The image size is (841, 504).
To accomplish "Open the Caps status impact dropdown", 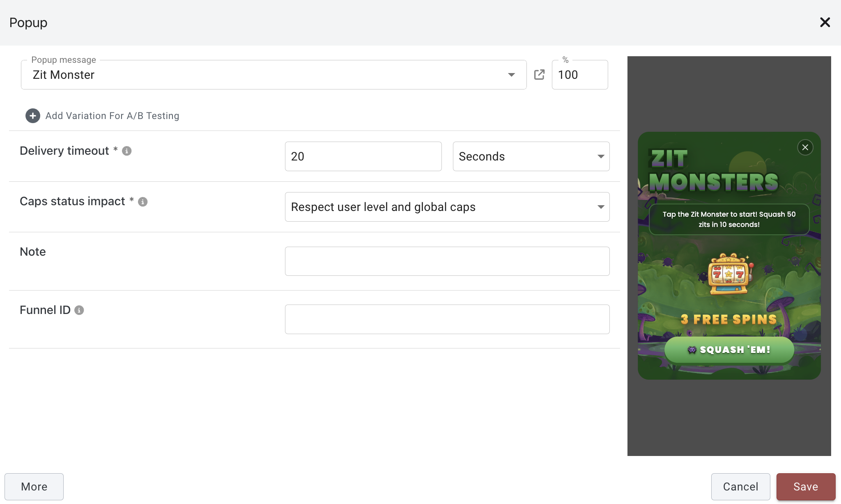I will click(x=447, y=207).
